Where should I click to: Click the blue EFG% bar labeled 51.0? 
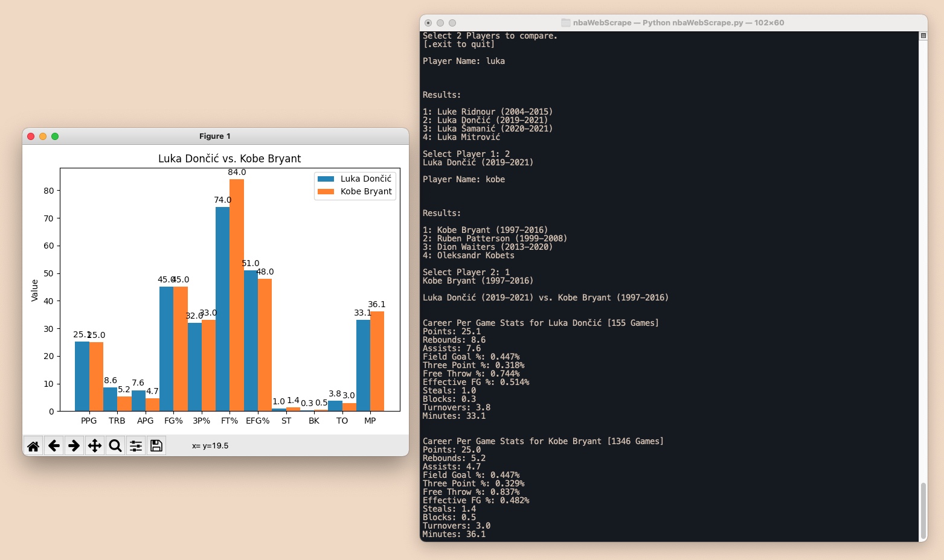[x=251, y=340]
